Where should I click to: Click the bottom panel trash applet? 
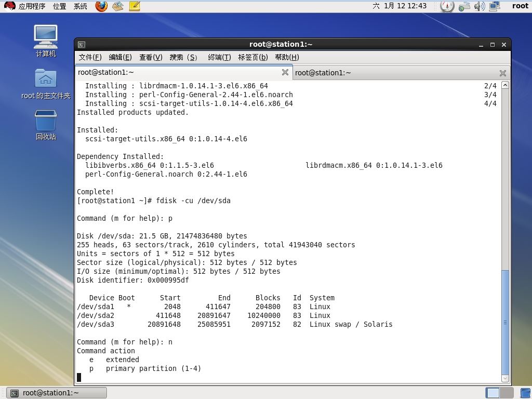click(525, 393)
